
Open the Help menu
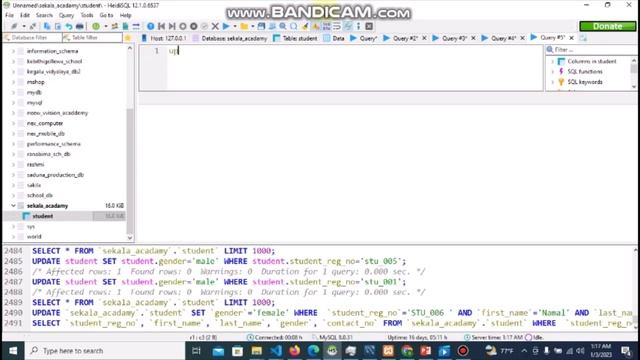[125, 15]
